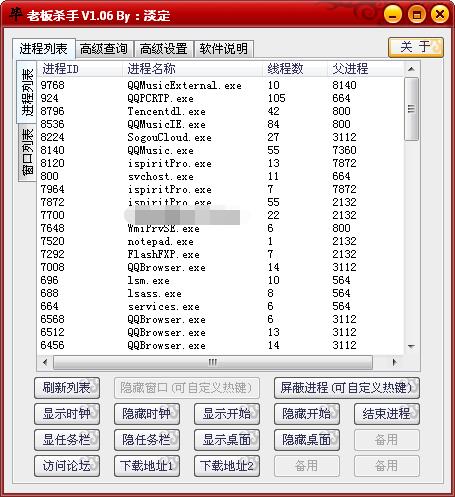The width and height of the screenshot is (455, 497).
Task: Open the 软件说明 tab
Action: pos(224,49)
